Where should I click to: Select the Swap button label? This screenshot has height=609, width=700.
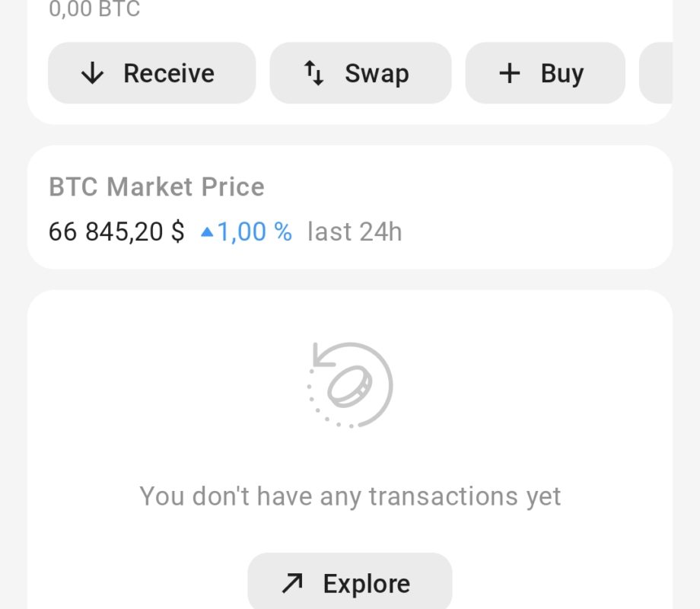click(377, 73)
